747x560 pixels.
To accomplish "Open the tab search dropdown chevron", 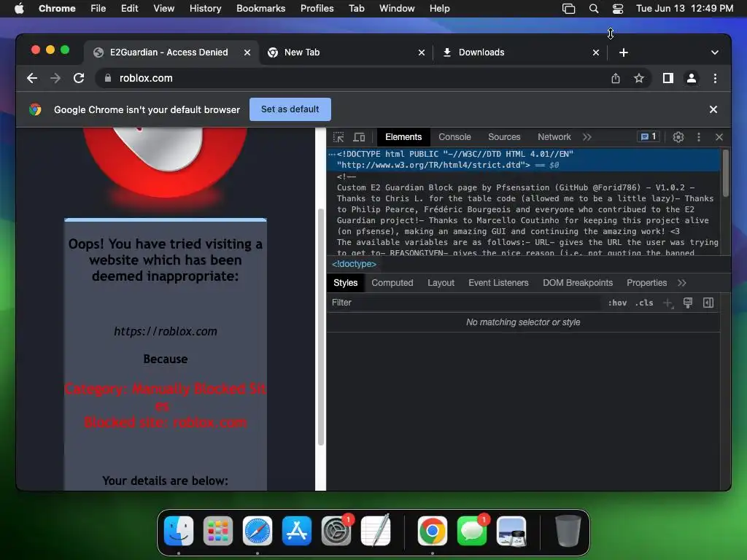I will [x=715, y=52].
